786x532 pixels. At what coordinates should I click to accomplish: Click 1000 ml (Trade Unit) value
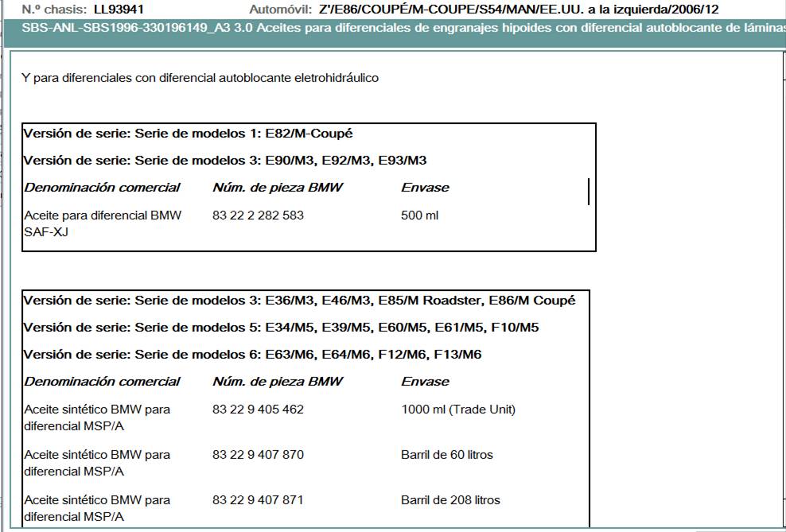pyautogui.click(x=458, y=410)
